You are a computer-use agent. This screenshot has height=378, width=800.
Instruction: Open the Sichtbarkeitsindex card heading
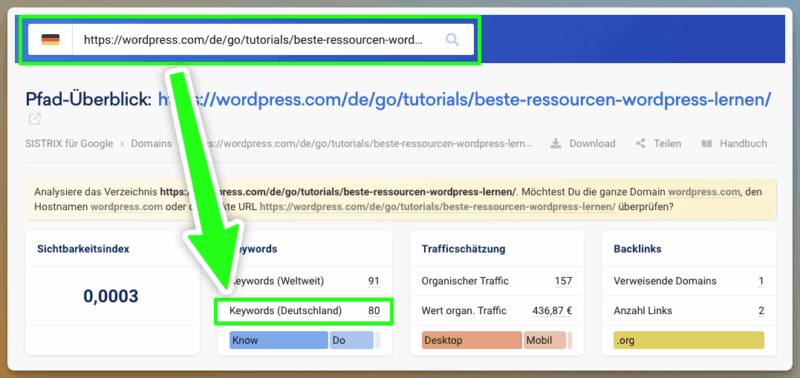point(83,249)
